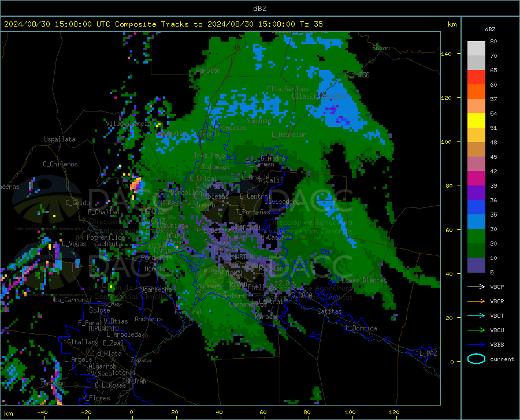The image size is (520, 420).
Task: Click the 'Lomas_Blancas' map label
Action: [x=364, y=280]
